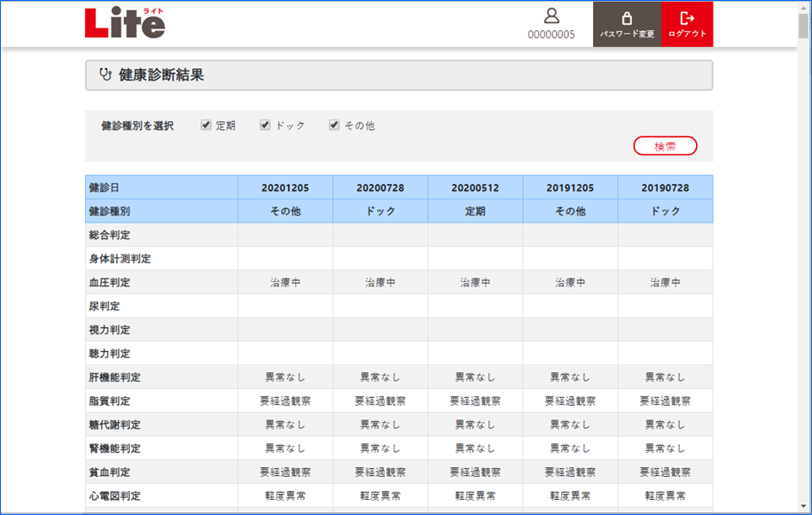Image resolution: width=812 pixels, height=515 pixels.
Task: Click ドック type under 20200728
Action: (380, 211)
